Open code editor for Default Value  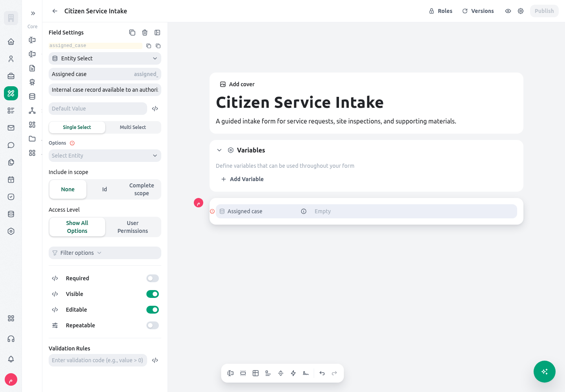tap(155, 109)
